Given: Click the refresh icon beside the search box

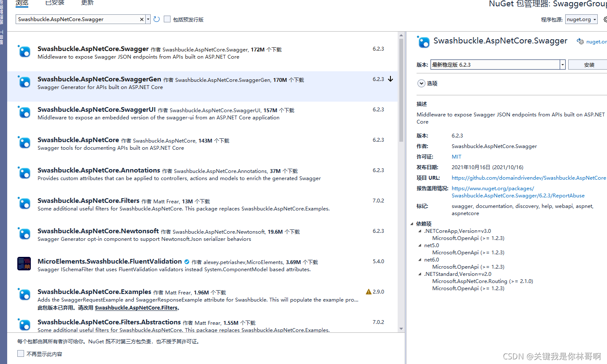Looking at the screenshot, I should (x=157, y=19).
